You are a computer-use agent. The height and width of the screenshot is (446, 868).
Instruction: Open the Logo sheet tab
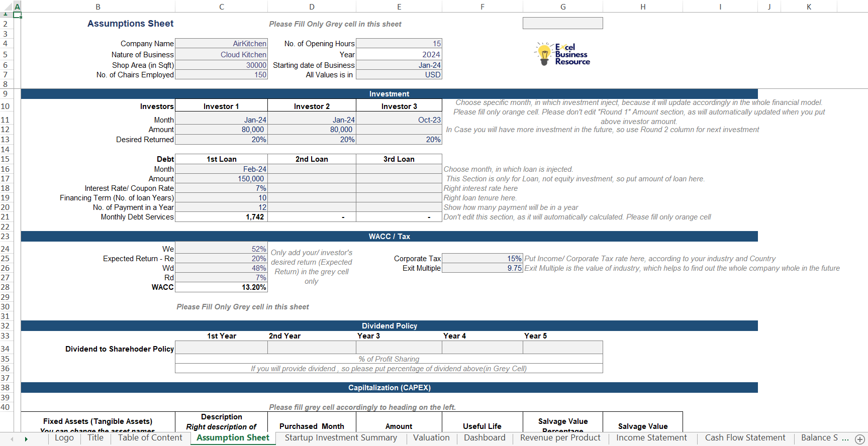(x=64, y=438)
